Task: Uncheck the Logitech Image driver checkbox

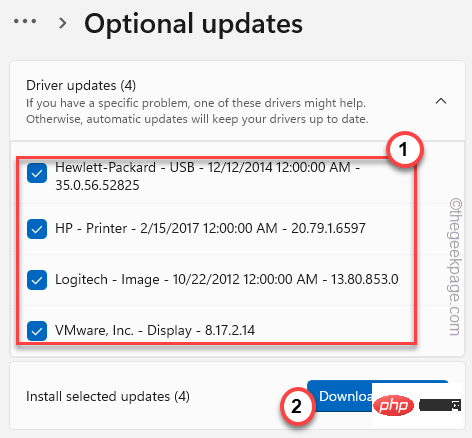Action: click(37, 280)
